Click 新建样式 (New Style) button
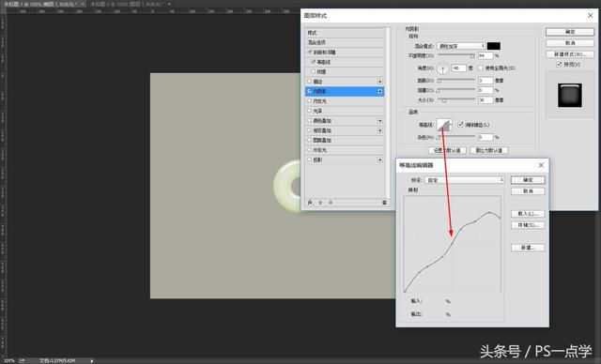The width and height of the screenshot is (601, 364). coord(570,54)
